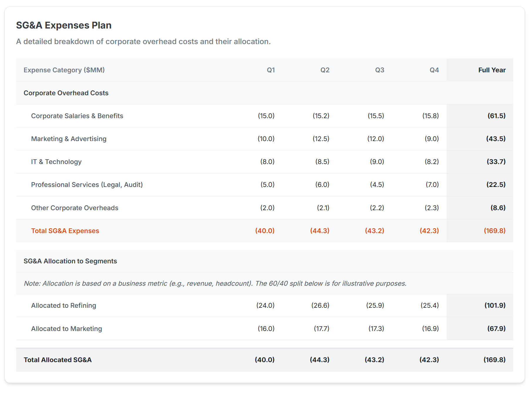
Task: Click IT & Technology full year (33.7)
Action: pos(496,162)
